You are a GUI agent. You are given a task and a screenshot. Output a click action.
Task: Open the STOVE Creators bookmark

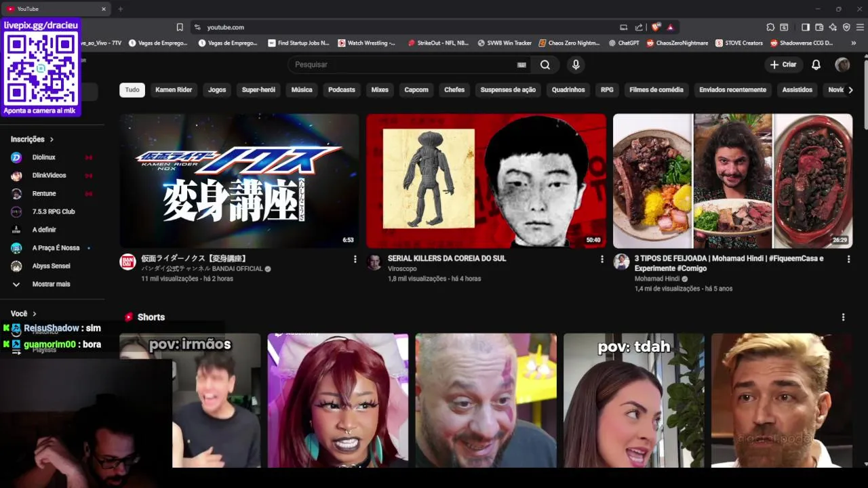coord(739,43)
